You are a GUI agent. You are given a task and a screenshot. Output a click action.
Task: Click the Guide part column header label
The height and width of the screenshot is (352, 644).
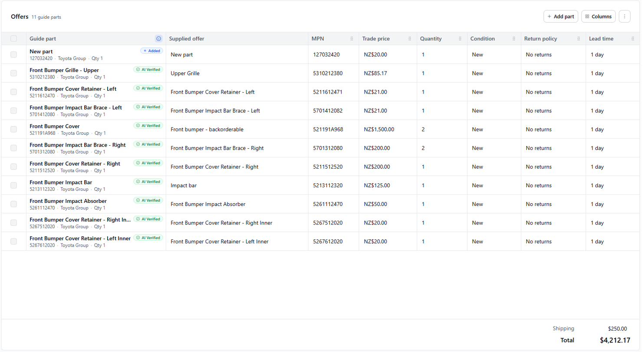43,39
